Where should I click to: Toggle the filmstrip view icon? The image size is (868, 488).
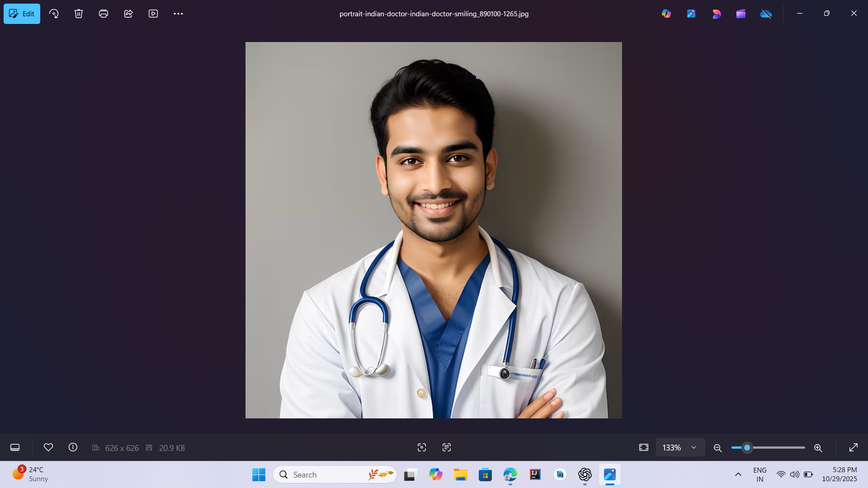(15, 447)
